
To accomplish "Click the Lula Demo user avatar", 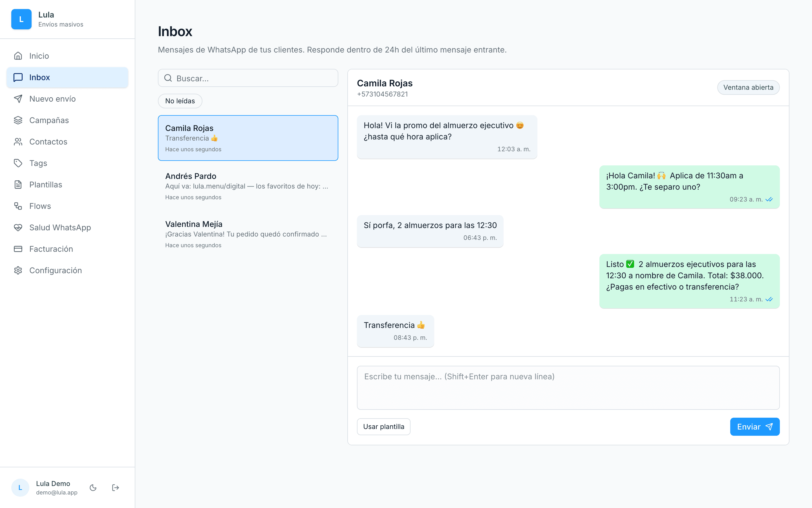I will (x=20, y=487).
